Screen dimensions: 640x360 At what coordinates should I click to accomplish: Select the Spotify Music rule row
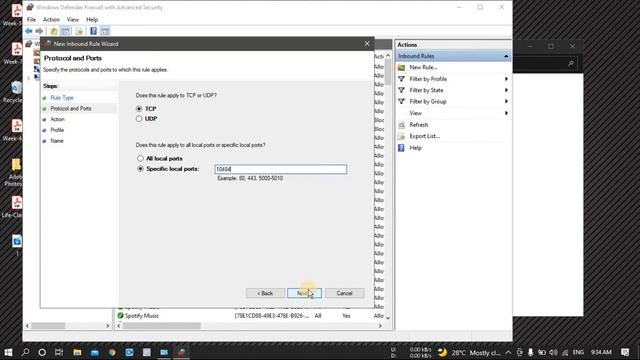coord(251,316)
